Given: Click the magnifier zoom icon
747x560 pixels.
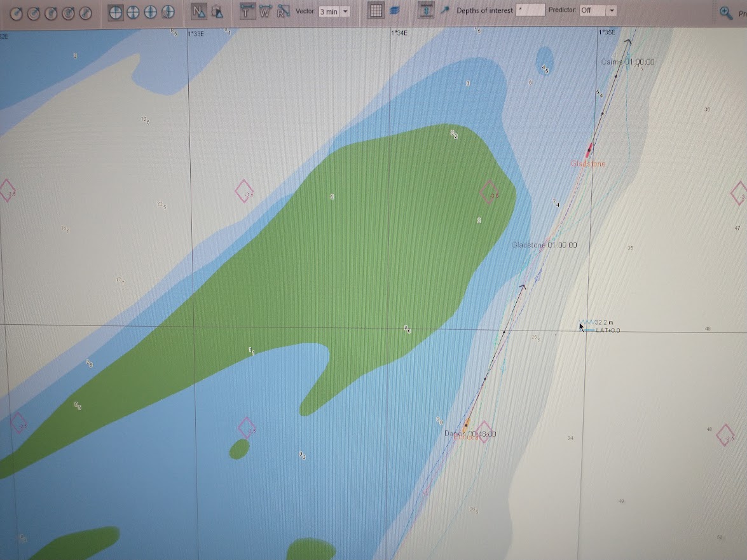Looking at the screenshot, I should 725,11.
